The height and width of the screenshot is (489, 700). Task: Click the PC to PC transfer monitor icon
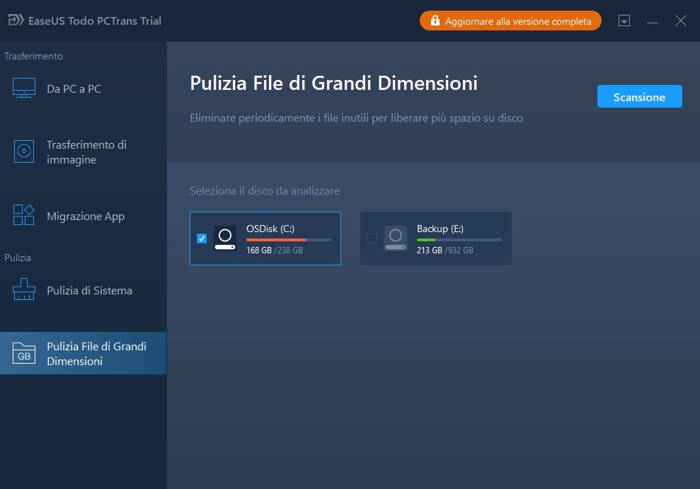coord(23,89)
